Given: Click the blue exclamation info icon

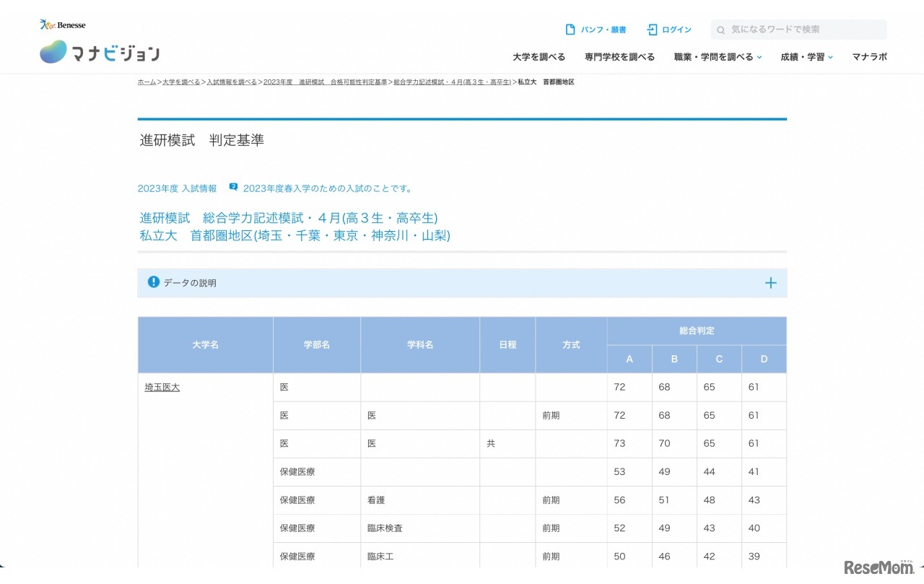Looking at the screenshot, I should [153, 282].
